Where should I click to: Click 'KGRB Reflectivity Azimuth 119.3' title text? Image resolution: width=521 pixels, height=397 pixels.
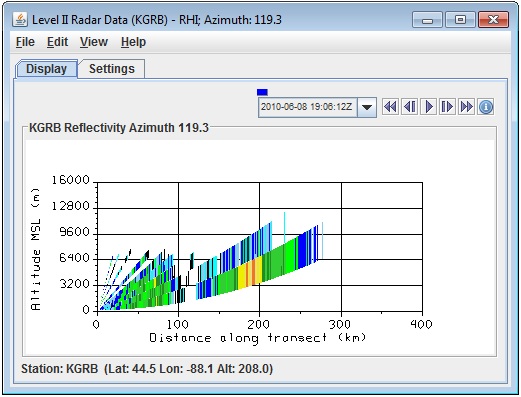point(119,128)
